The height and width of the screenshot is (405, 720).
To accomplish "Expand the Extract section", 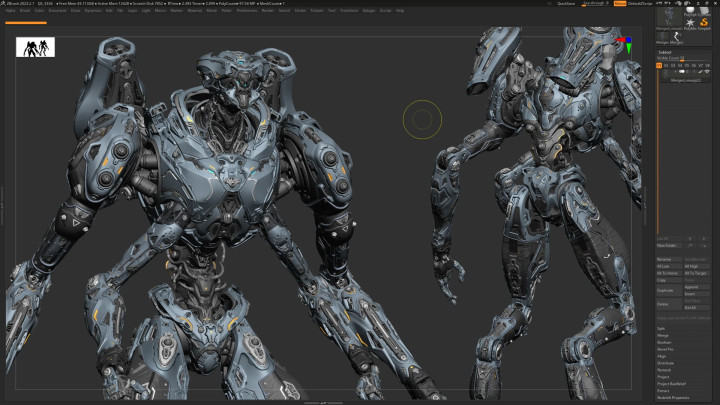I will pyautogui.click(x=665, y=390).
